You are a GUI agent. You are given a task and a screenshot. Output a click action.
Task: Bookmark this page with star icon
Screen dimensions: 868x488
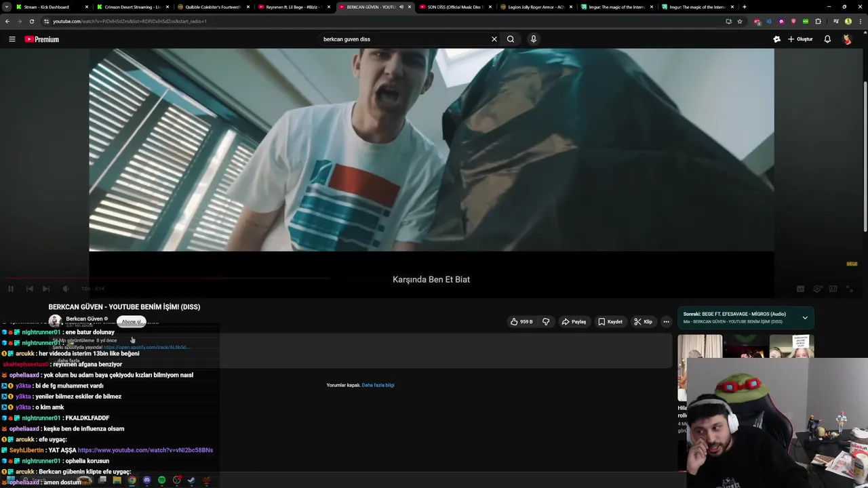pyautogui.click(x=740, y=21)
